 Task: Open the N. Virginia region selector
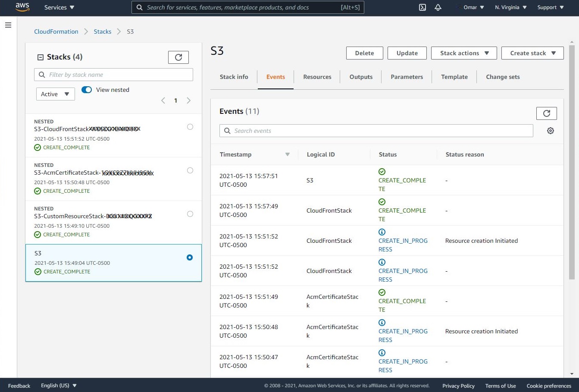[x=511, y=7]
